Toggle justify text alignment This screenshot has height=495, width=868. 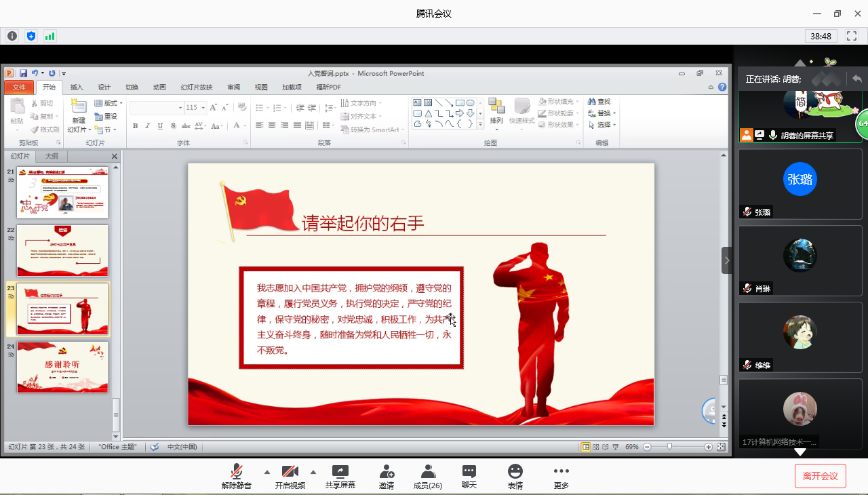coord(296,125)
